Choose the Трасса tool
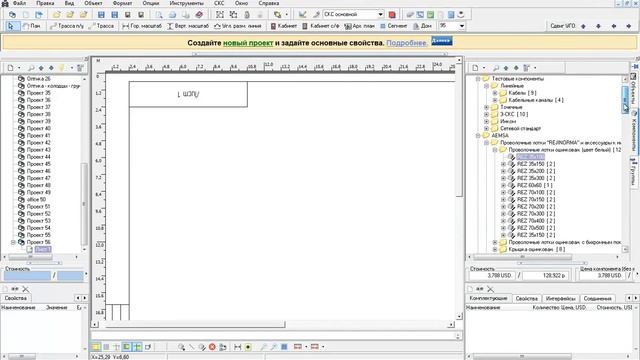Image resolution: width=640 pixels, height=360 pixels. (102, 26)
